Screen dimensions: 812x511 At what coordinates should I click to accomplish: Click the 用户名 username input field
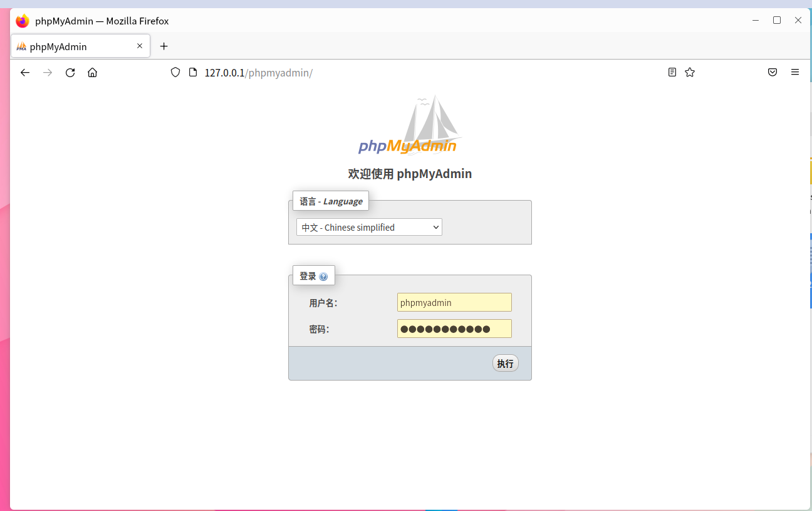pos(454,302)
